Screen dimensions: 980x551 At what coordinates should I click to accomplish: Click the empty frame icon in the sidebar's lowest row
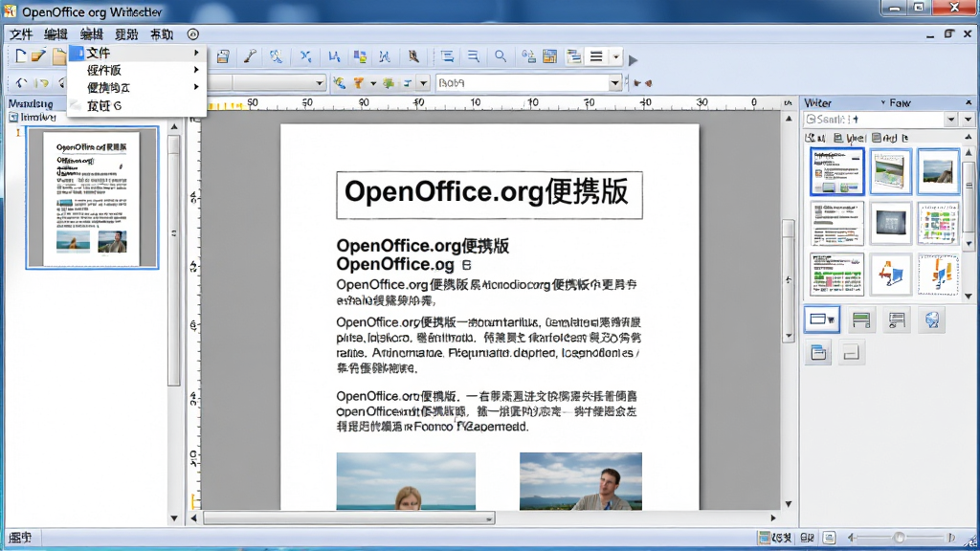[851, 354]
